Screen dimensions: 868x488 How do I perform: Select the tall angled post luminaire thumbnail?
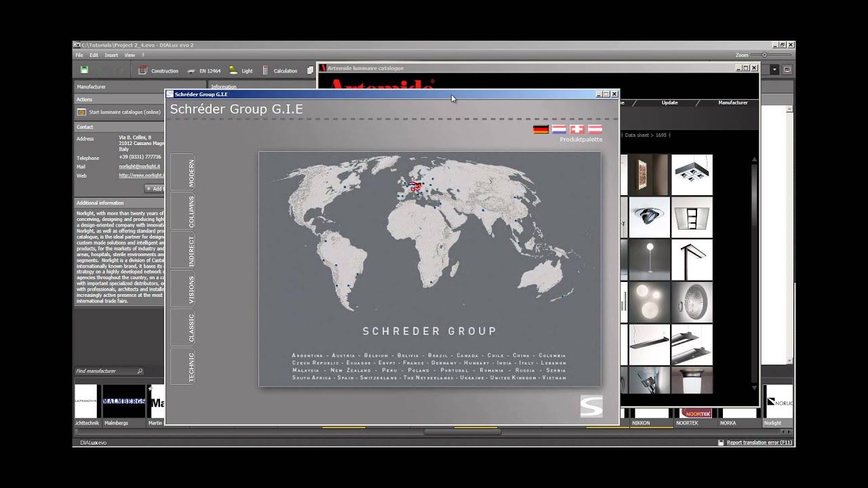tap(692, 260)
